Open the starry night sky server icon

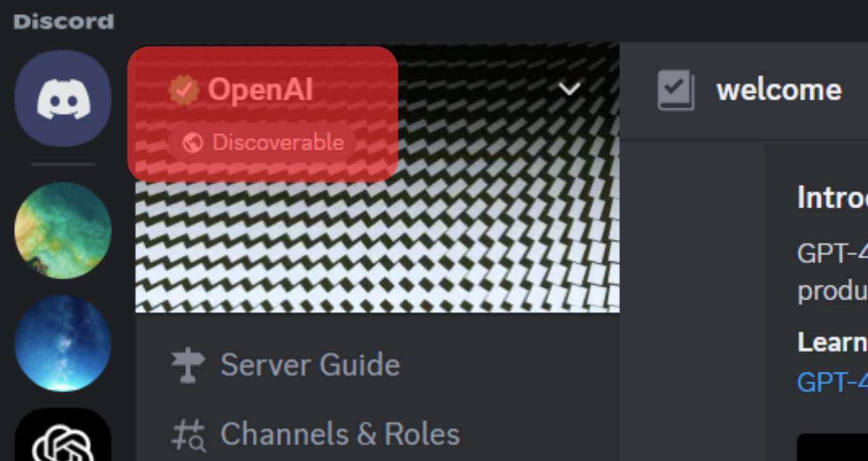[63, 343]
